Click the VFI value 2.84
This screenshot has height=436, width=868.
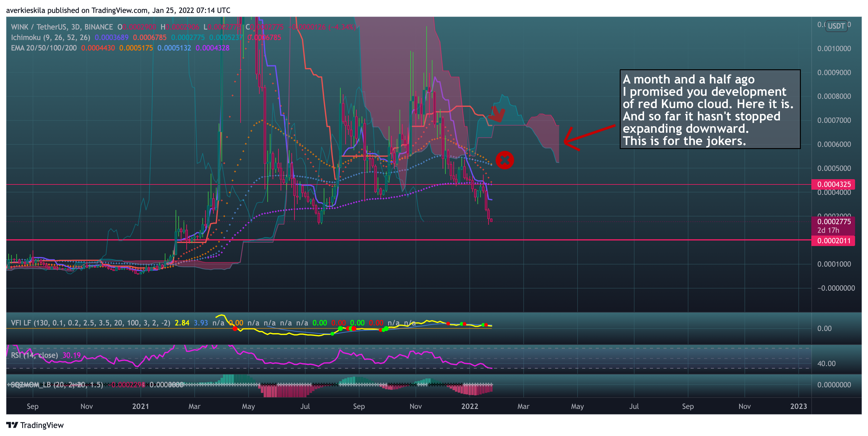pyautogui.click(x=182, y=323)
